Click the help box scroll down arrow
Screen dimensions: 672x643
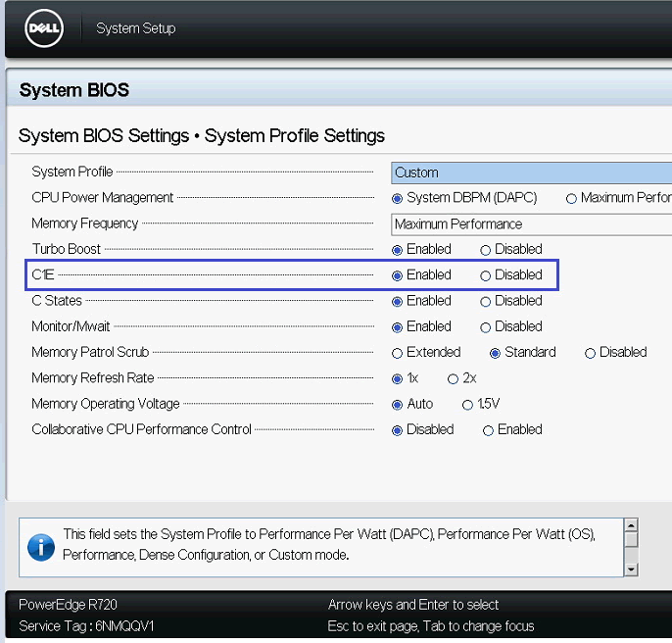631,569
